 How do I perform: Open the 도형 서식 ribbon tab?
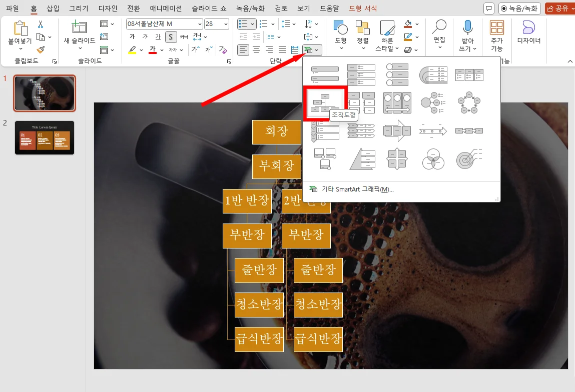tap(363, 8)
